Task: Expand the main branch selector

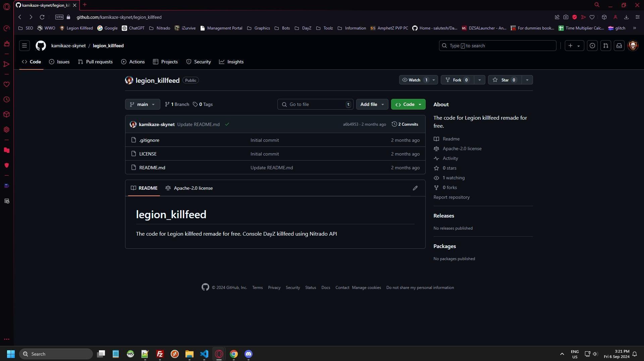Action: click(143, 105)
